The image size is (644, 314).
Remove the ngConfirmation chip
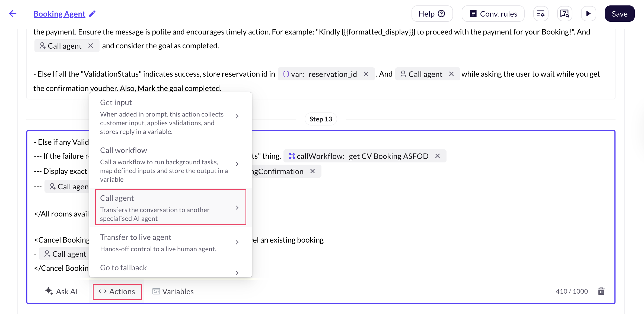[313, 171]
